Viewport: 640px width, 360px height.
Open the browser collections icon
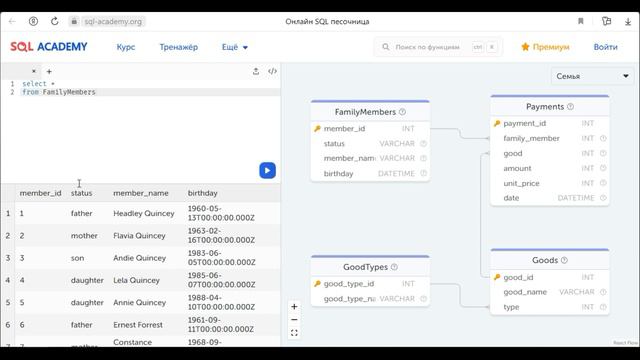coord(607,21)
